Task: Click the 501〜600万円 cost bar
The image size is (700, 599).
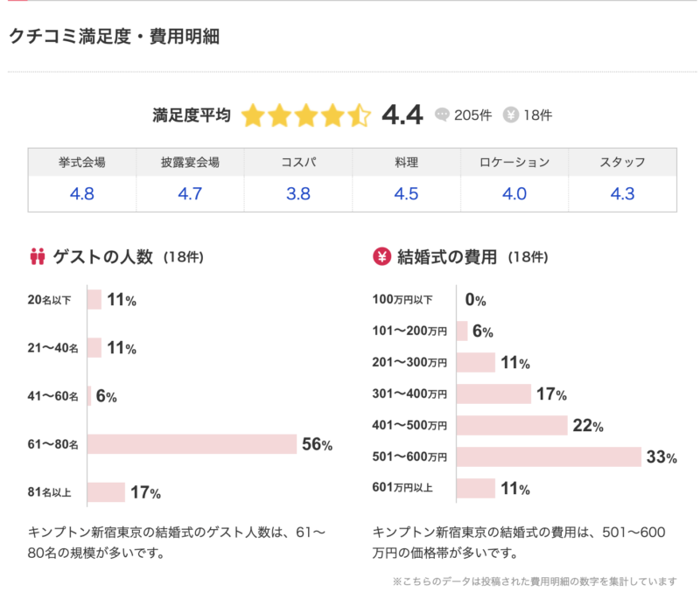Action: (549, 456)
